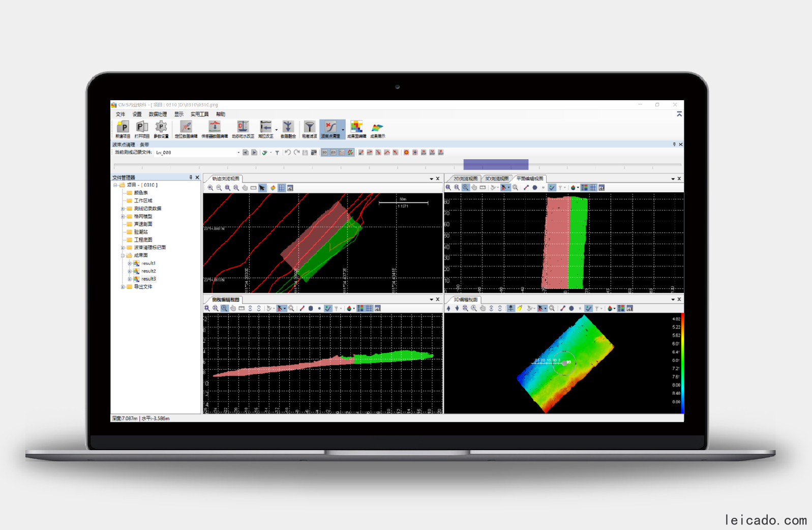Select the 工作区域 folder in the tree

coord(143,201)
